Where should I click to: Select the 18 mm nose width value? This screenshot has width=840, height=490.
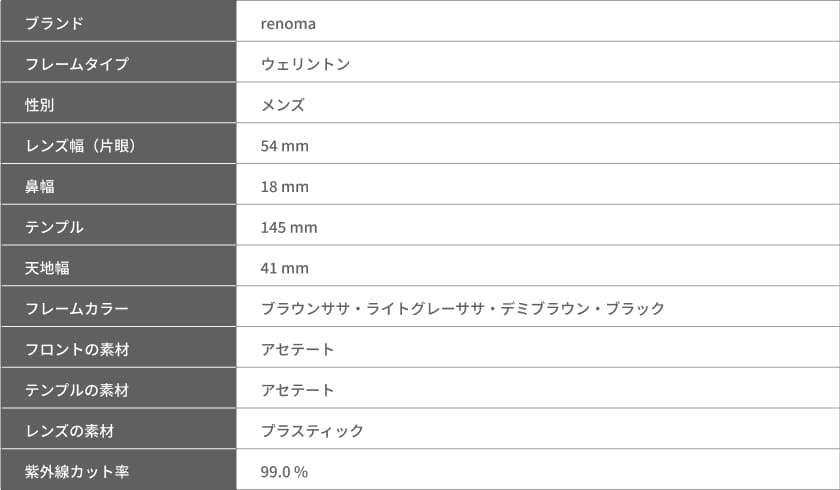284,187
